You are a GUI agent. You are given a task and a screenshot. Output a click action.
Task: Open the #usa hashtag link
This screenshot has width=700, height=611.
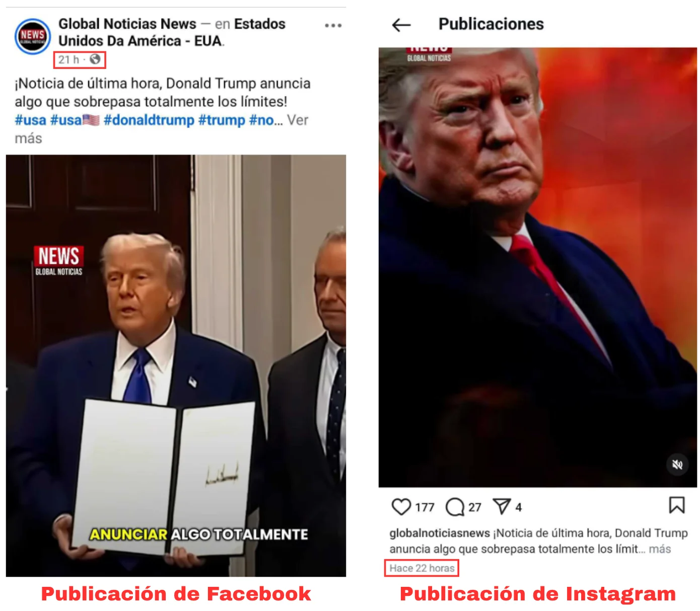coord(30,120)
